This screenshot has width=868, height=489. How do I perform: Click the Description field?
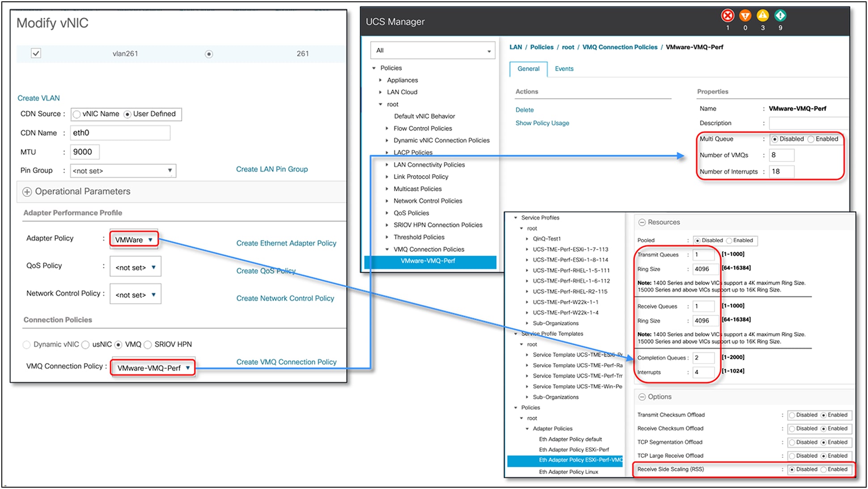point(808,123)
